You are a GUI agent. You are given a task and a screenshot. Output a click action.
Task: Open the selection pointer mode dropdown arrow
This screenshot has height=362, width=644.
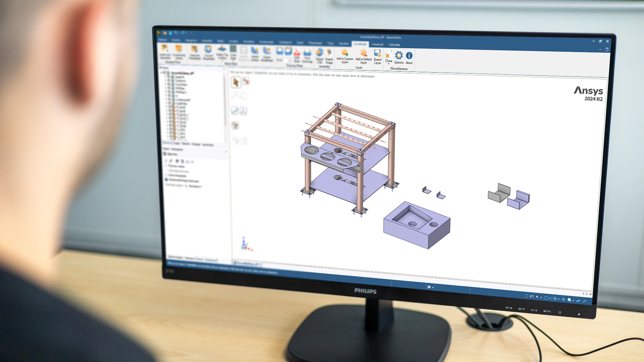[x=541, y=298]
